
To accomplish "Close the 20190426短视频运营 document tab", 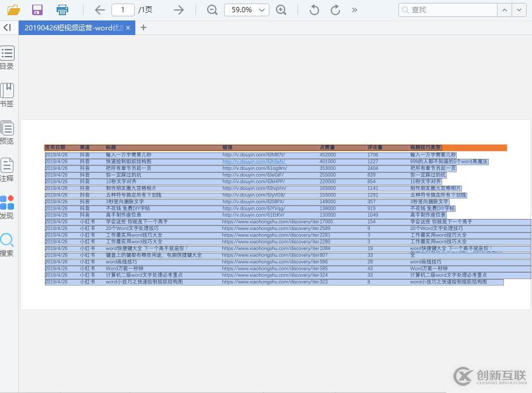I will tap(128, 28).
